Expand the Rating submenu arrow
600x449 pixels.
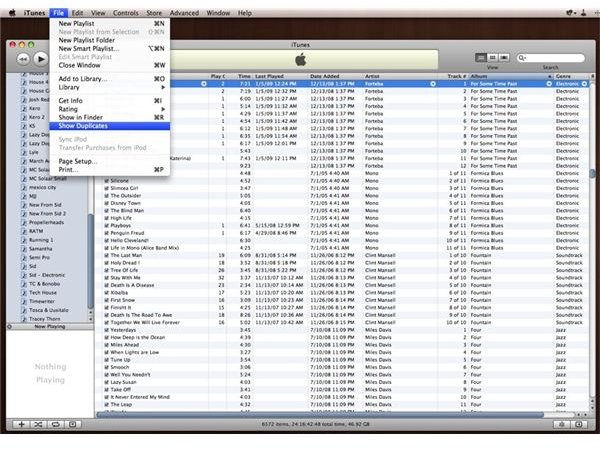[163, 109]
